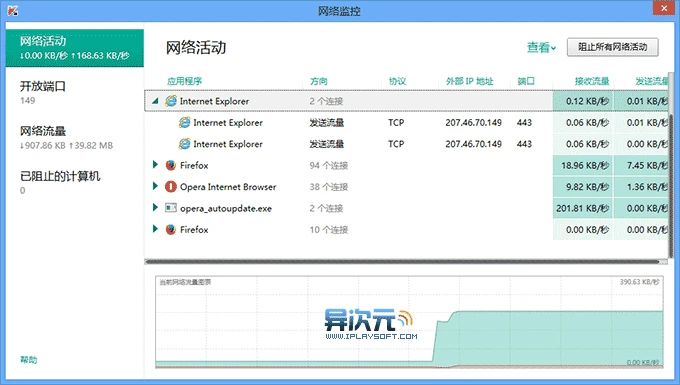Click the 7.45 KB/秒 sent traffic cell
This screenshot has width=680, height=385.
point(641,165)
